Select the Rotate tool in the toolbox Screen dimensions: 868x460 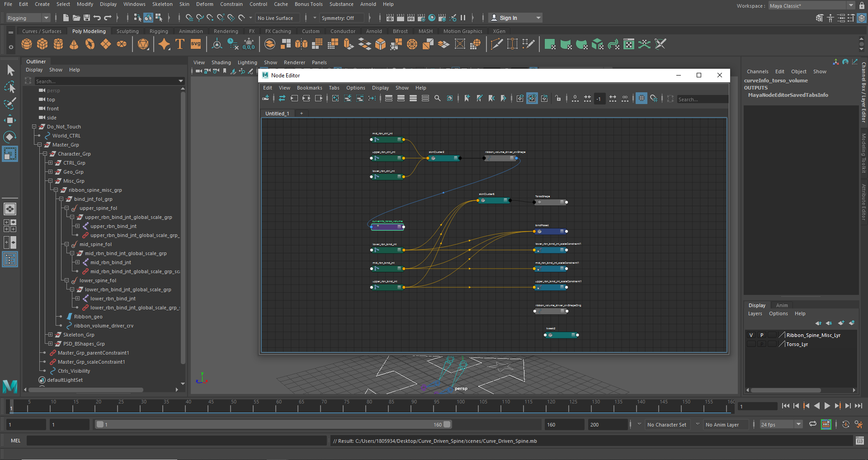[x=10, y=137]
